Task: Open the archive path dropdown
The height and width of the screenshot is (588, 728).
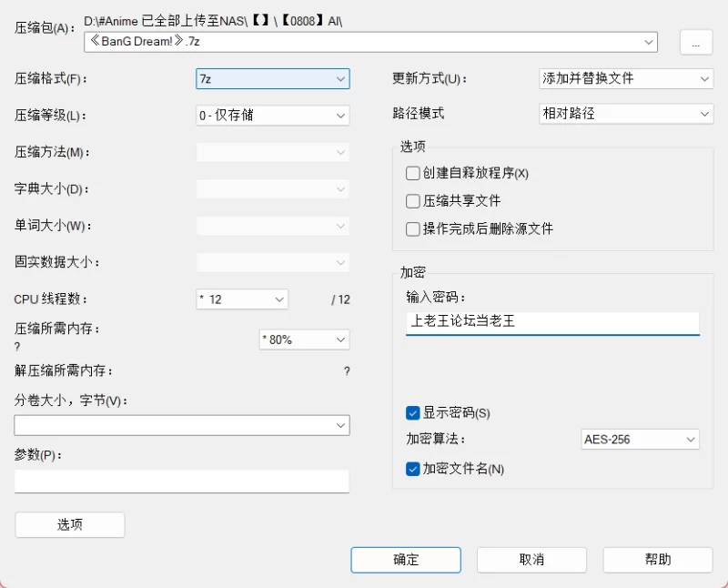Action: coord(649,42)
